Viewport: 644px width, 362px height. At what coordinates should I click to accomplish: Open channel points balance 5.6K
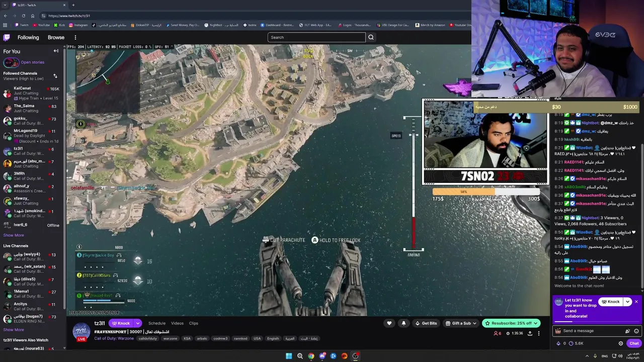point(576,343)
